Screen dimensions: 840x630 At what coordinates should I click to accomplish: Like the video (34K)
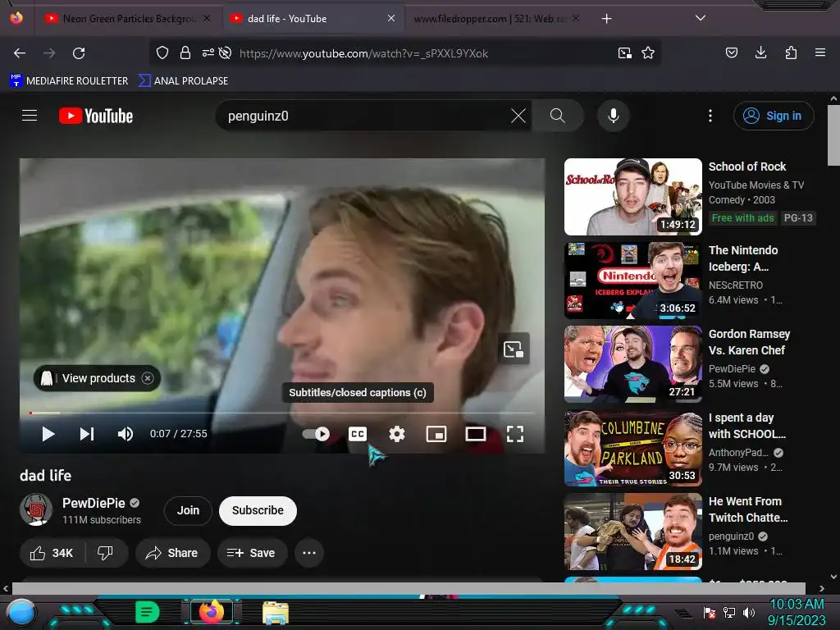click(52, 553)
